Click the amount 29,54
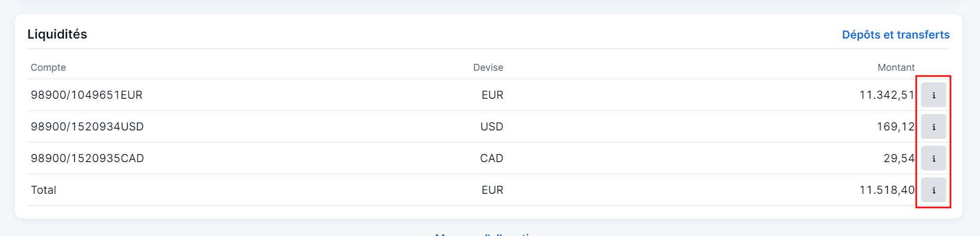 tap(899, 158)
